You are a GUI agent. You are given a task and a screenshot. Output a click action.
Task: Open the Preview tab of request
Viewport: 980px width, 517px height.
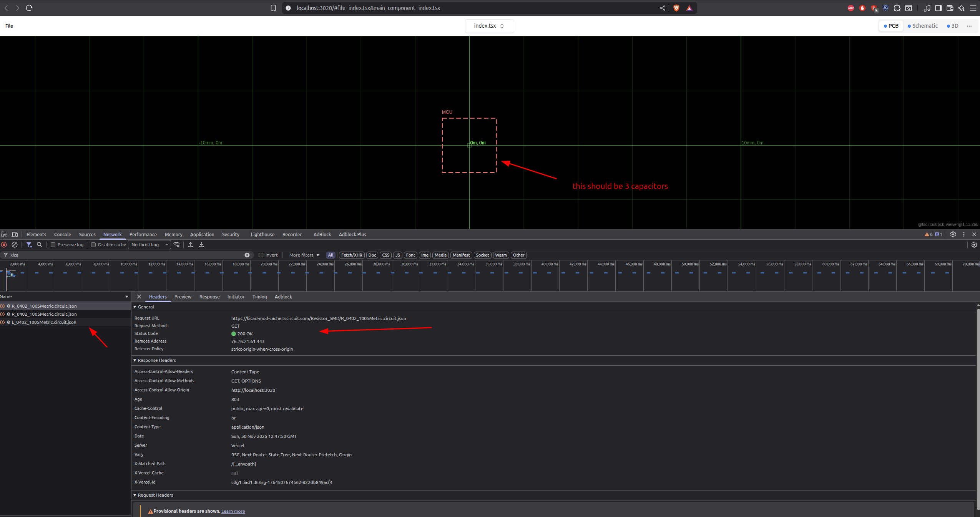tap(183, 297)
